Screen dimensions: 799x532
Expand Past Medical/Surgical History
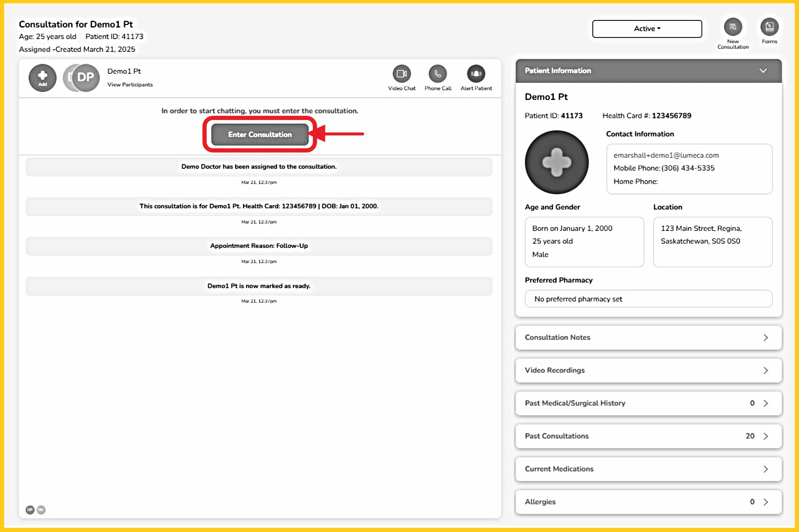point(648,403)
